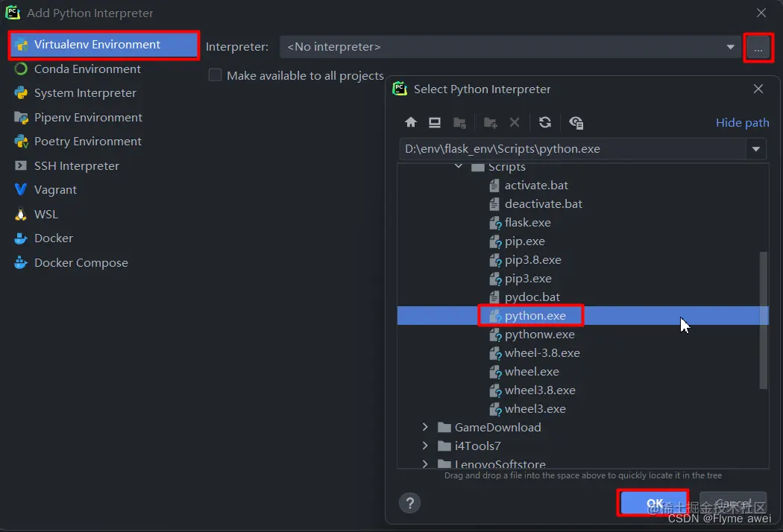
Task: Click the System Interpreter python icon
Action: click(x=21, y=93)
